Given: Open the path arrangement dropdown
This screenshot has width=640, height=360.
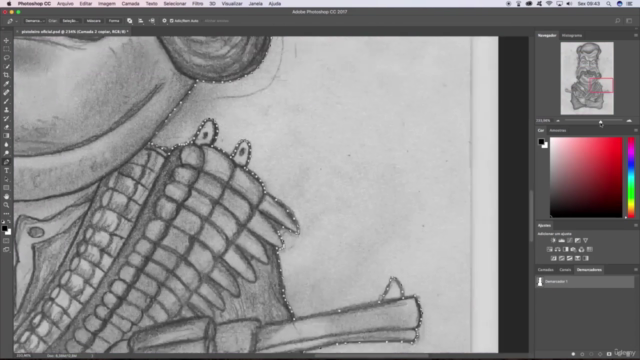Looking at the screenshot, I should tap(151, 21).
